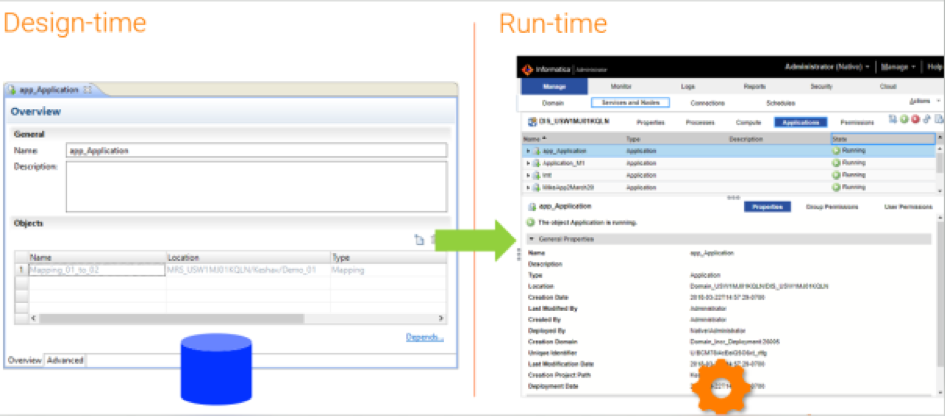Open the Administrator (Native) dropdown

[x=828, y=67]
